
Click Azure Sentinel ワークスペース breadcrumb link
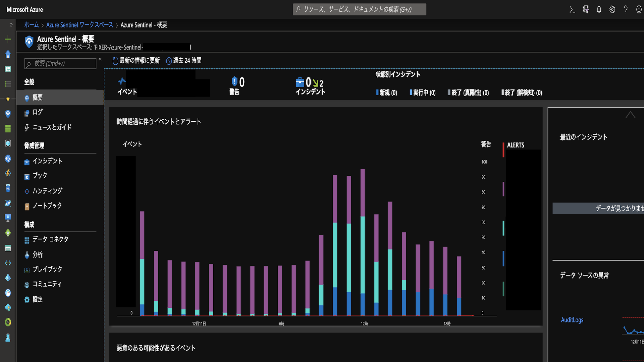(79, 25)
